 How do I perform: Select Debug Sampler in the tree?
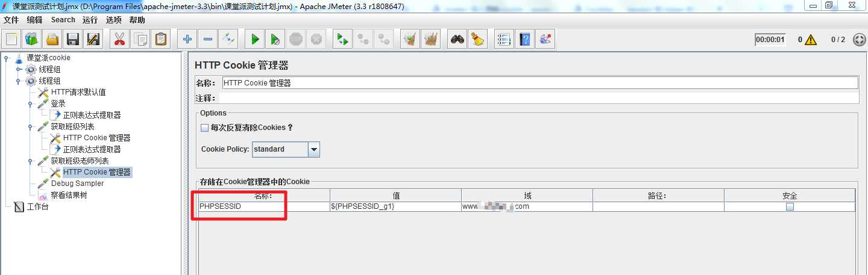(77, 184)
